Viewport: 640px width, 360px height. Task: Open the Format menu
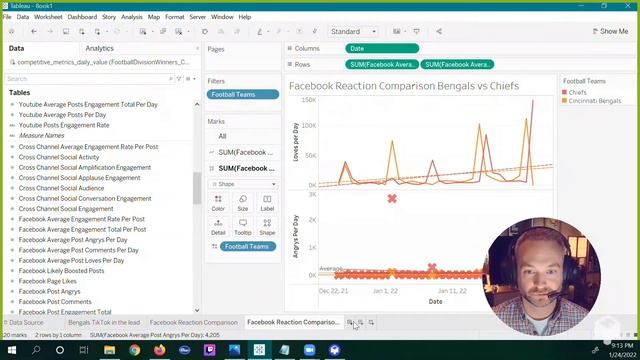click(x=175, y=17)
